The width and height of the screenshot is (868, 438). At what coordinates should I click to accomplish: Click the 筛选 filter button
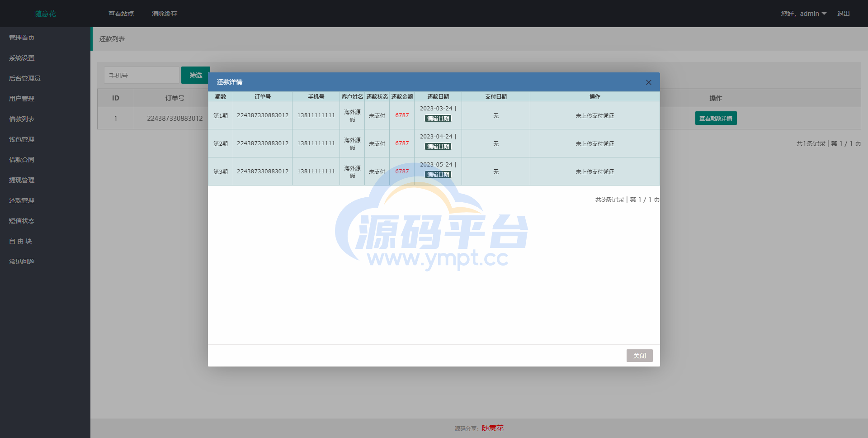[x=196, y=75]
